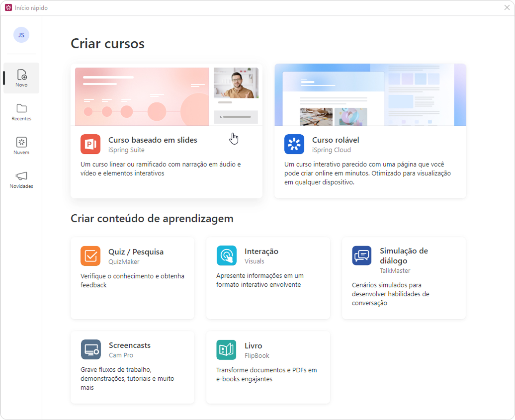Click the QuizMaker orange checkmark icon
Screen dimensions: 515x420
90,256
